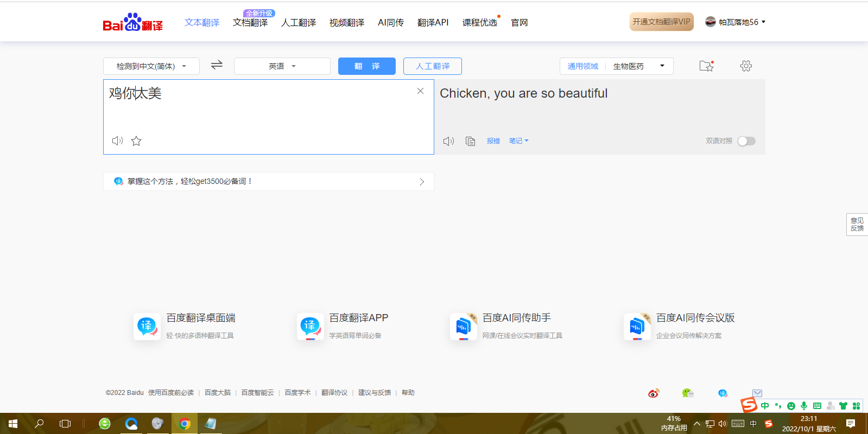The width and height of the screenshot is (868, 434).
Task: Open AI同传 page
Action: pos(391,23)
